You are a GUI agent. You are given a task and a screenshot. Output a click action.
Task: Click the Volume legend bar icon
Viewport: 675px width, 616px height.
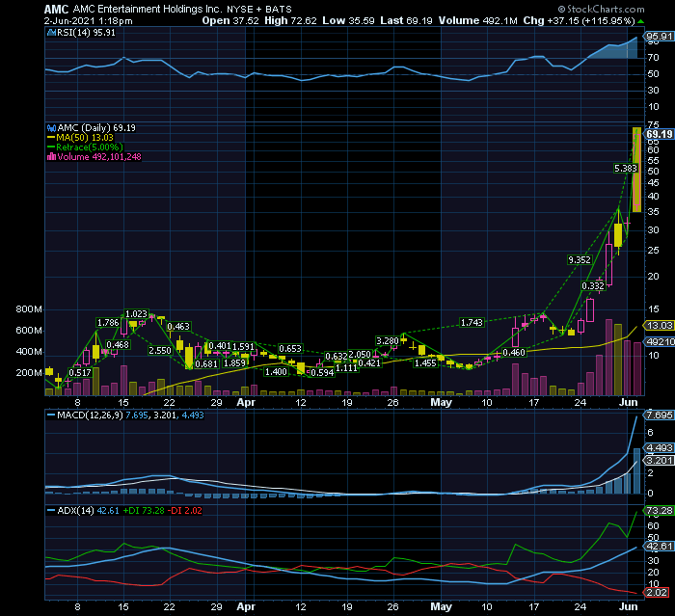tap(51, 157)
